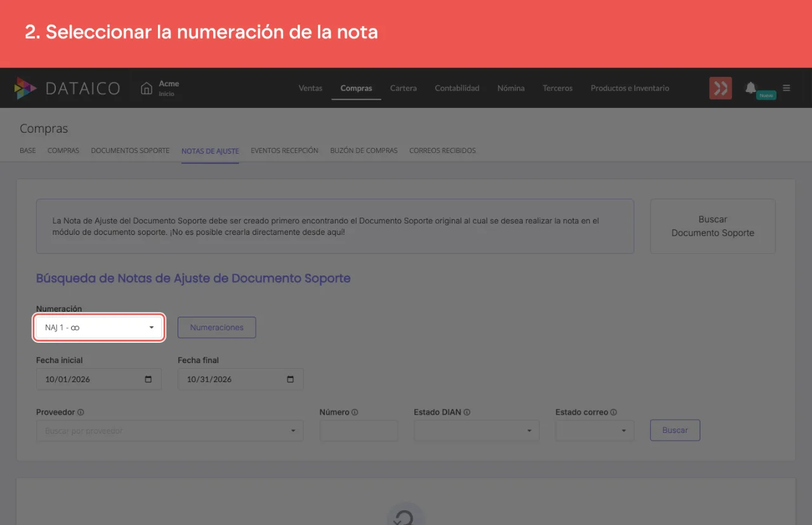Switch to the BASE tab
The width and height of the screenshot is (812, 525).
[x=28, y=151]
